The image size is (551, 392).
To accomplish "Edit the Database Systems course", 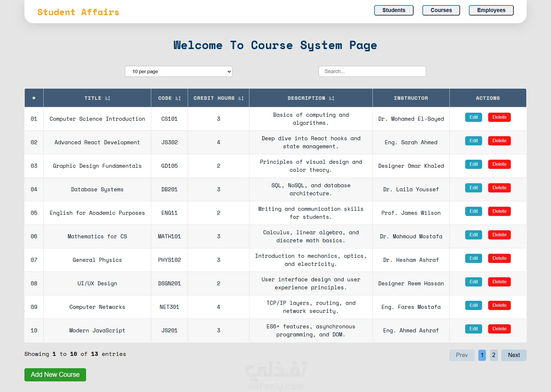I will (473, 188).
